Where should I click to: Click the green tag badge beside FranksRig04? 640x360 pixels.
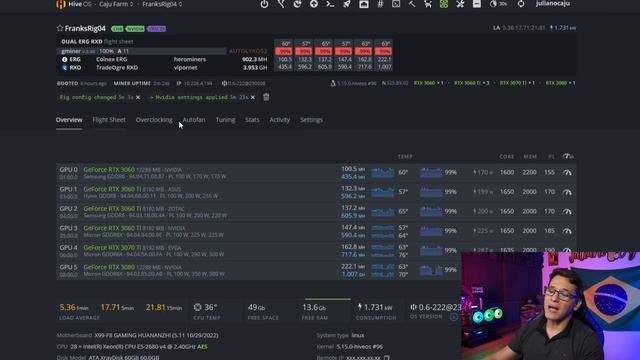tap(117, 29)
